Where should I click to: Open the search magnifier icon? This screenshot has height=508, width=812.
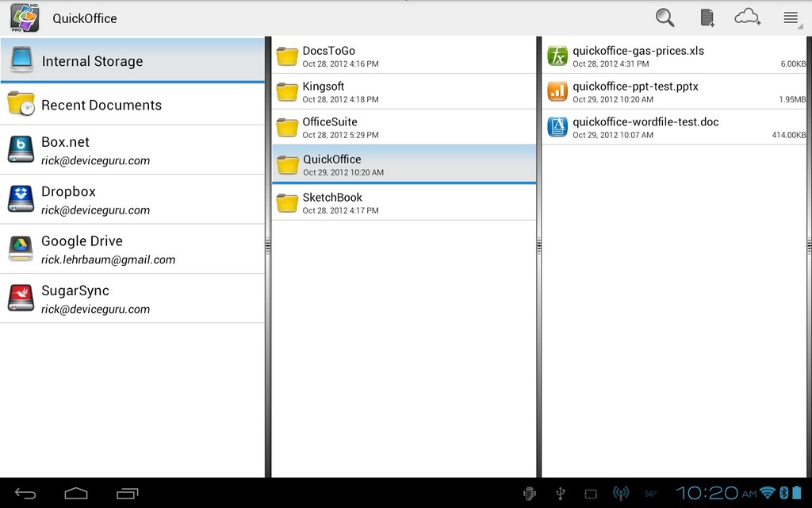[x=665, y=18]
